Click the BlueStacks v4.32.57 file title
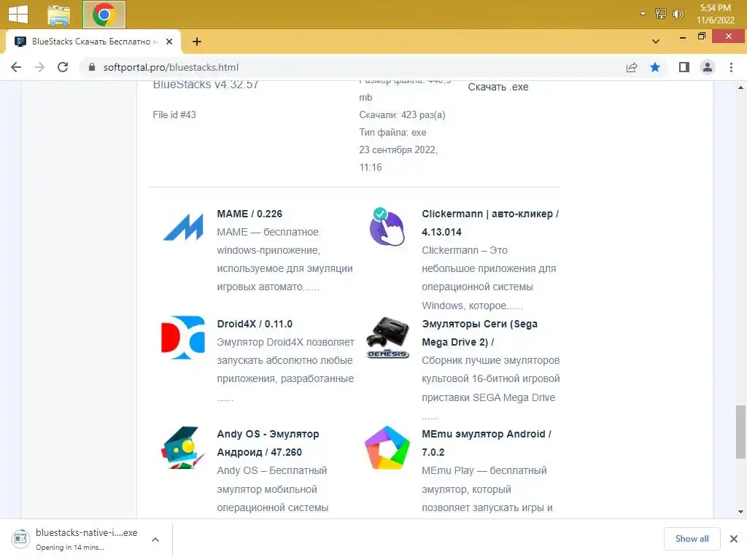Screen dimensions: 747x560 pyautogui.click(x=205, y=85)
